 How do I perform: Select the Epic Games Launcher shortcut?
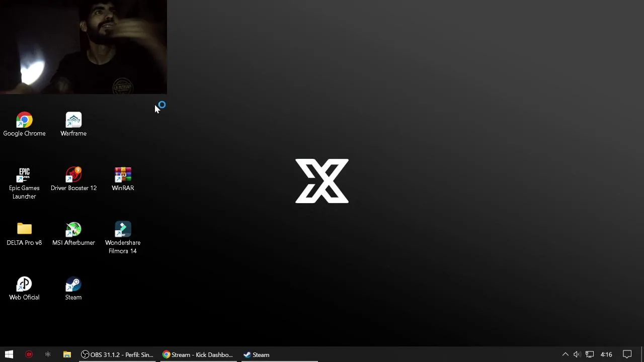[24, 184]
